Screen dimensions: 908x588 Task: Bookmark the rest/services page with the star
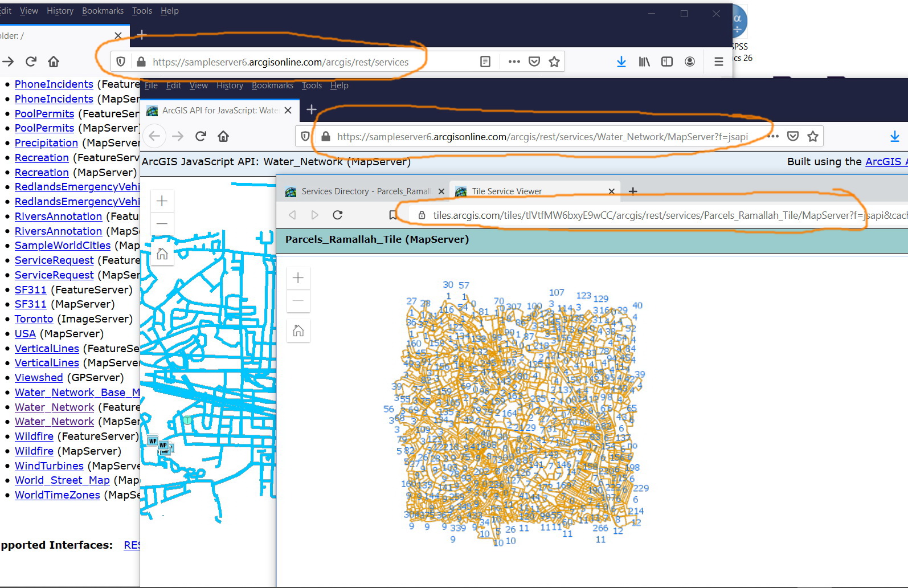coord(554,62)
